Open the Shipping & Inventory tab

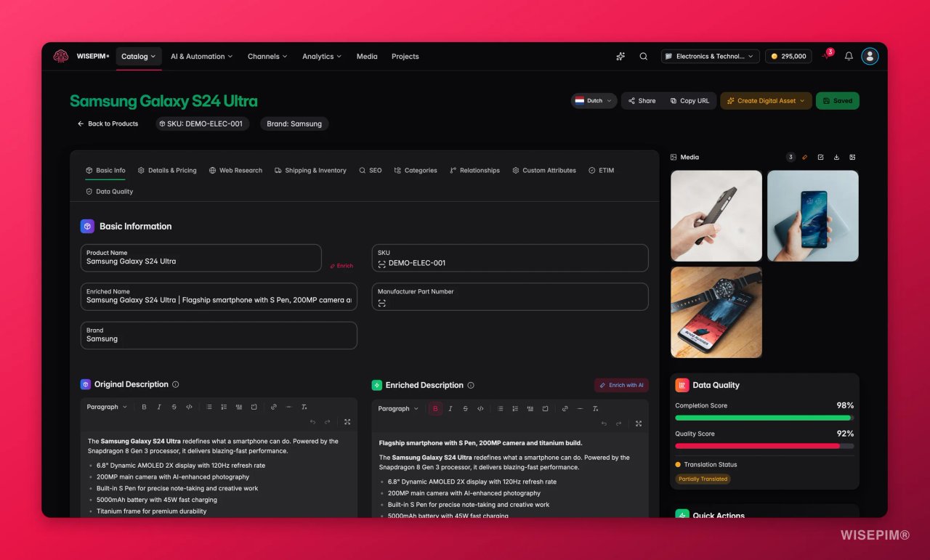[x=310, y=170]
